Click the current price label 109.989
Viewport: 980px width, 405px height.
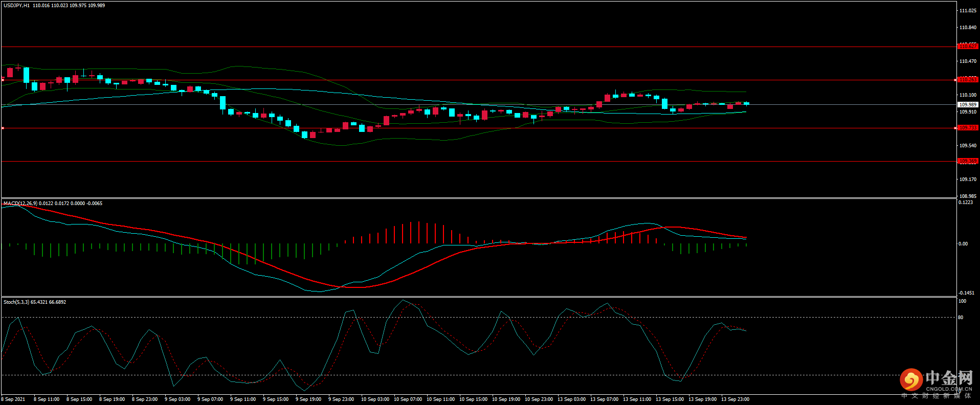tap(967, 104)
